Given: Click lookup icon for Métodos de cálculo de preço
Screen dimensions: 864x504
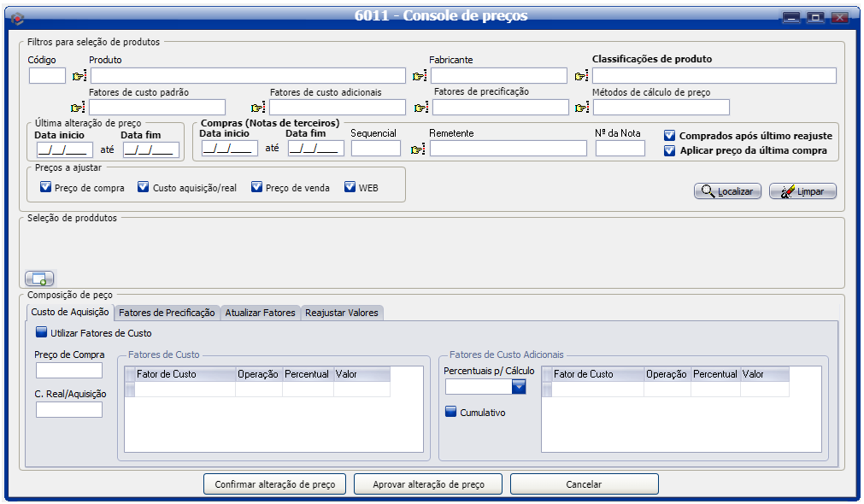Looking at the screenshot, I should click(x=582, y=108).
